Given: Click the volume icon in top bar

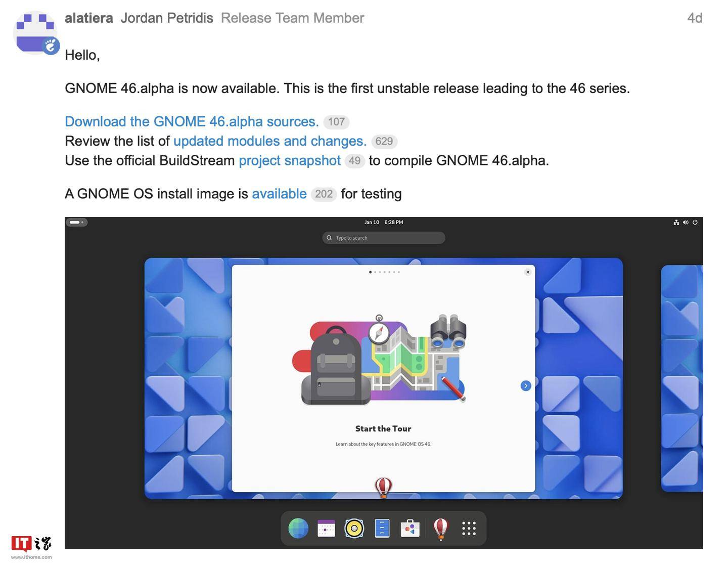Looking at the screenshot, I should click(686, 222).
